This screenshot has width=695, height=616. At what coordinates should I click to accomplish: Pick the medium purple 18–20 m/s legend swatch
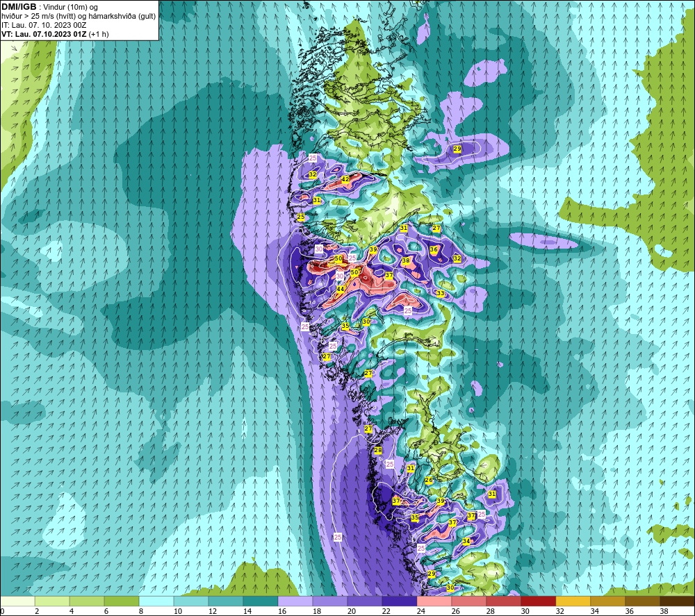tap(329, 601)
